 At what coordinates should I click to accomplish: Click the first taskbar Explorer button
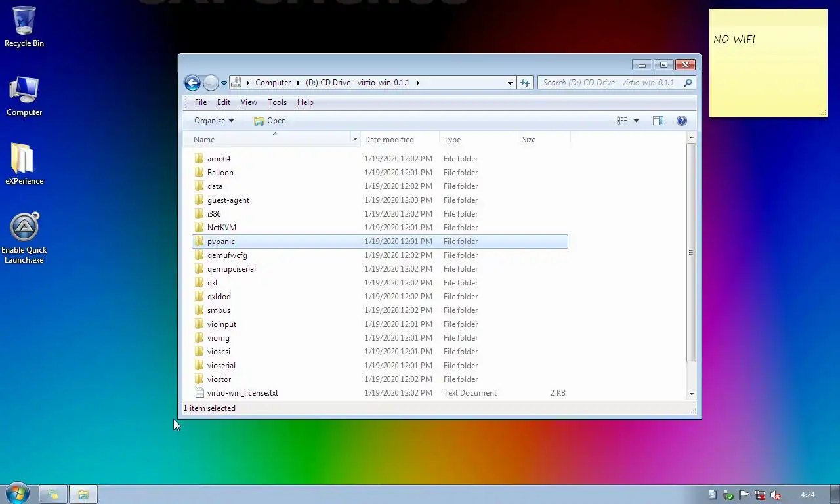(53, 494)
